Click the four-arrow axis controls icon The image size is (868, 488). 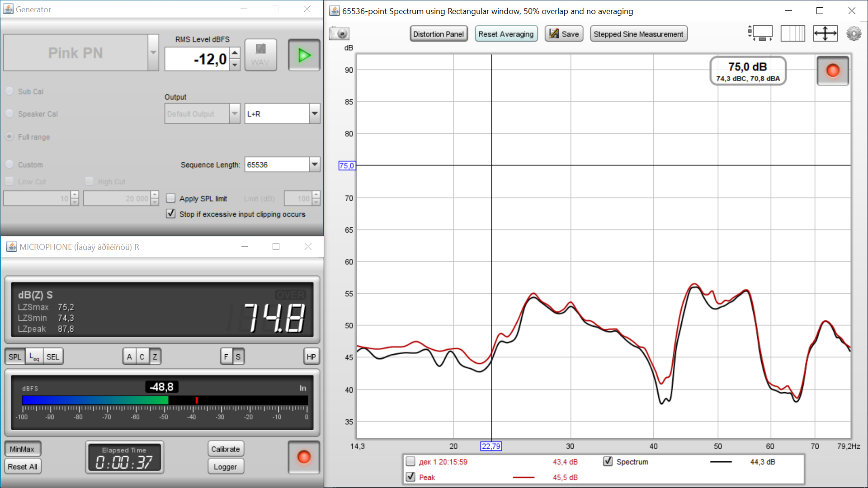coord(825,34)
